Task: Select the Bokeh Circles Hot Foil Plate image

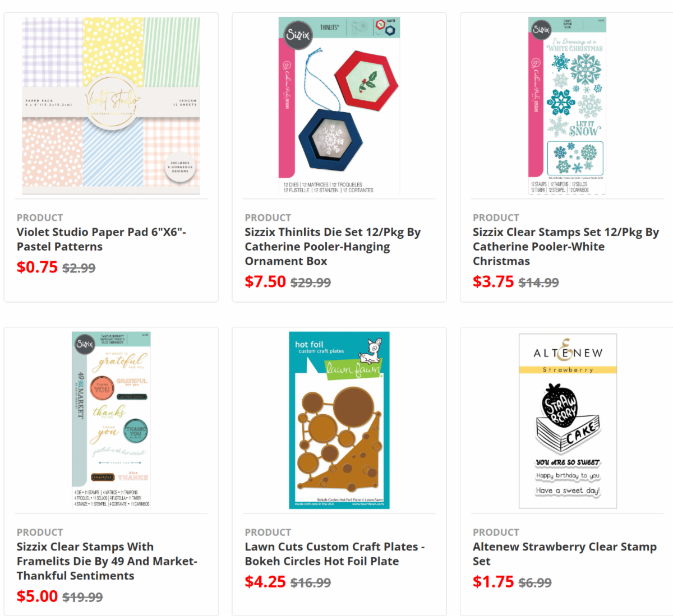Action: click(x=339, y=420)
